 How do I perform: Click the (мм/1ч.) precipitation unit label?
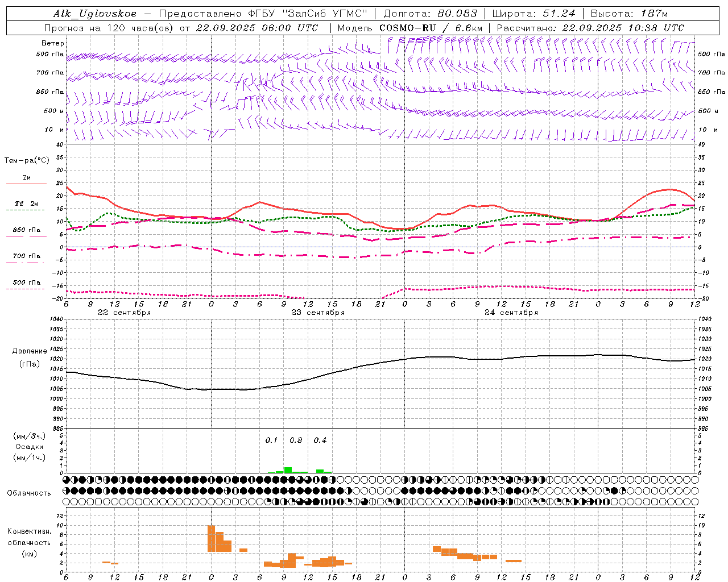pos(30,458)
